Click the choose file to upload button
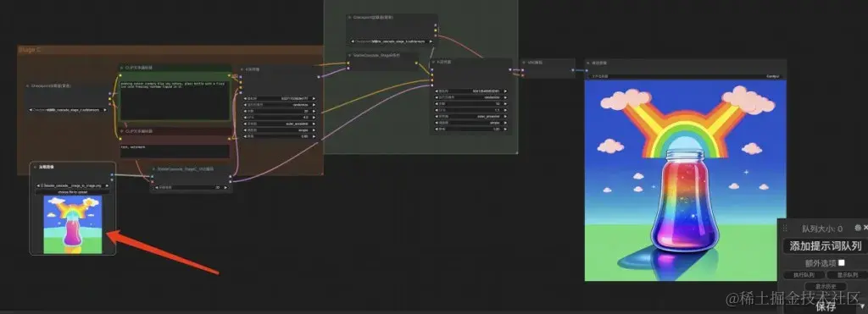 click(72, 192)
